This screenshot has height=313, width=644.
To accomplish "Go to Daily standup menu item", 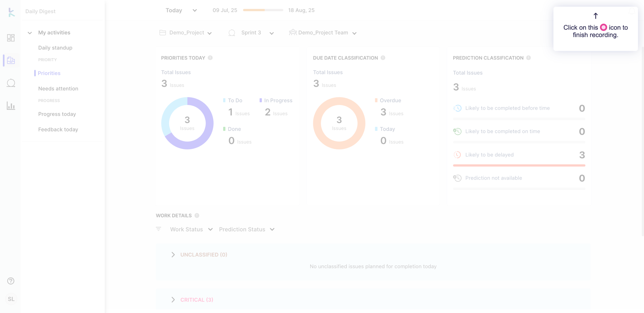I will click(x=55, y=48).
